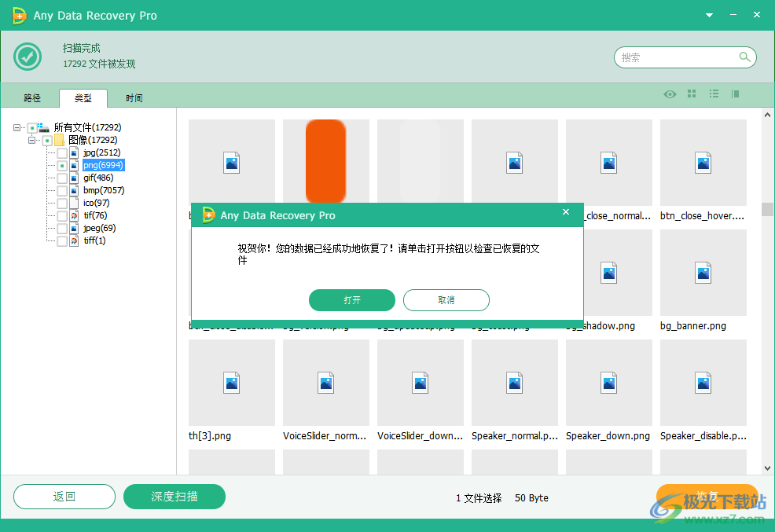Click the scan complete checkmark icon

28,57
